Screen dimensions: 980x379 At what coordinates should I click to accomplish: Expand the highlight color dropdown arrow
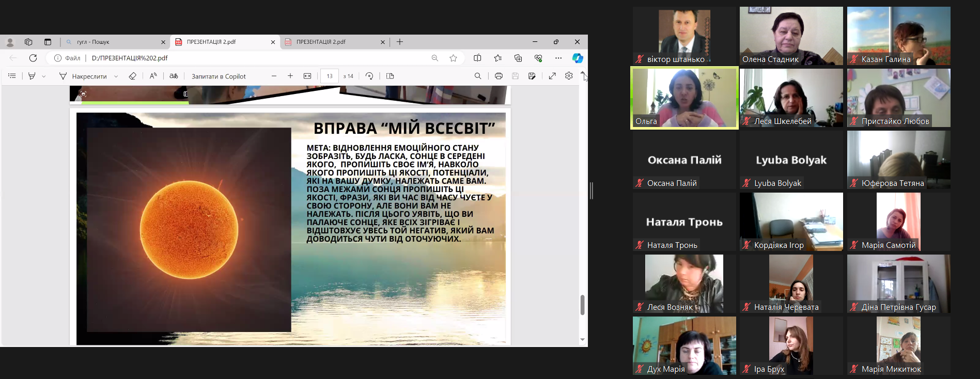tap(44, 76)
